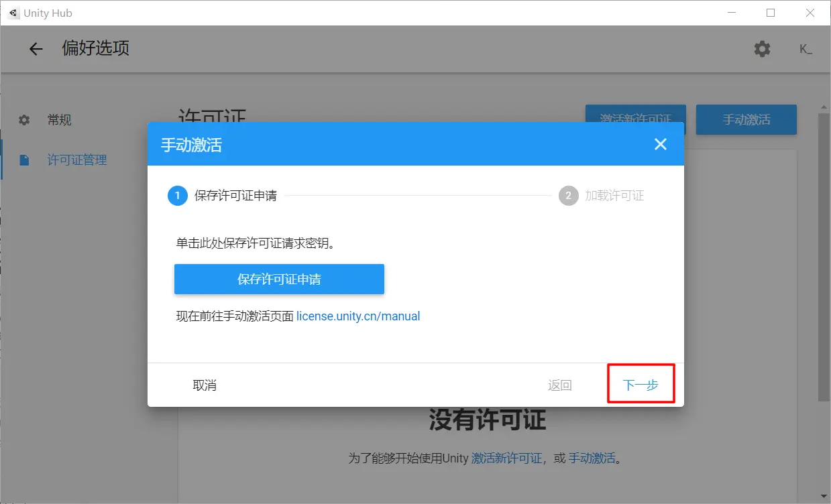Open the license.unity.cn/manual link
This screenshot has height=504, width=831.
tap(358, 316)
